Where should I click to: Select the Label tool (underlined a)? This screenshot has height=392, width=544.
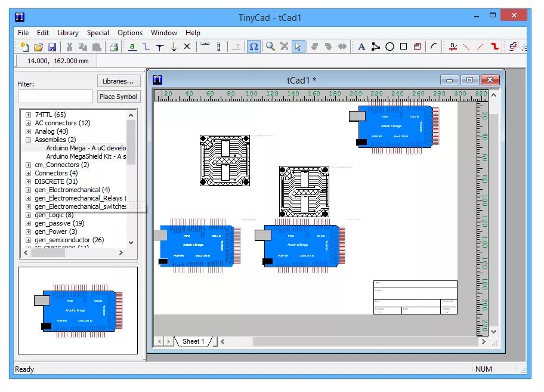pos(132,47)
